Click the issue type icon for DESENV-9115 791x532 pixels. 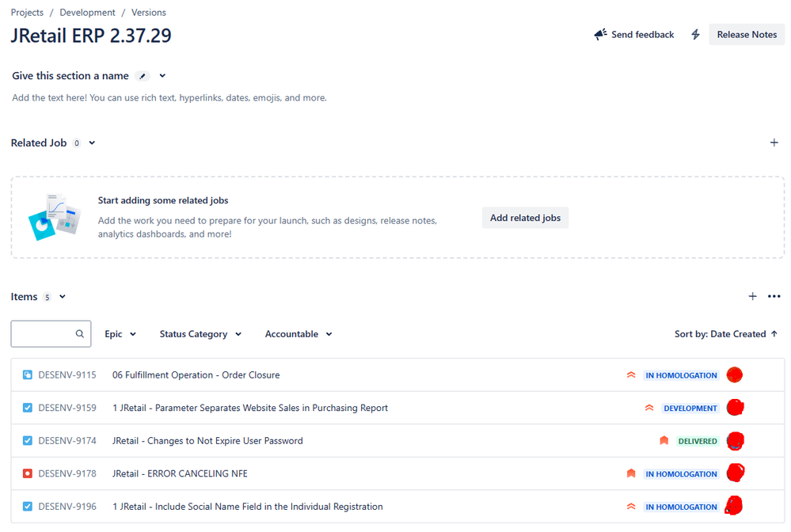pyautogui.click(x=27, y=374)
